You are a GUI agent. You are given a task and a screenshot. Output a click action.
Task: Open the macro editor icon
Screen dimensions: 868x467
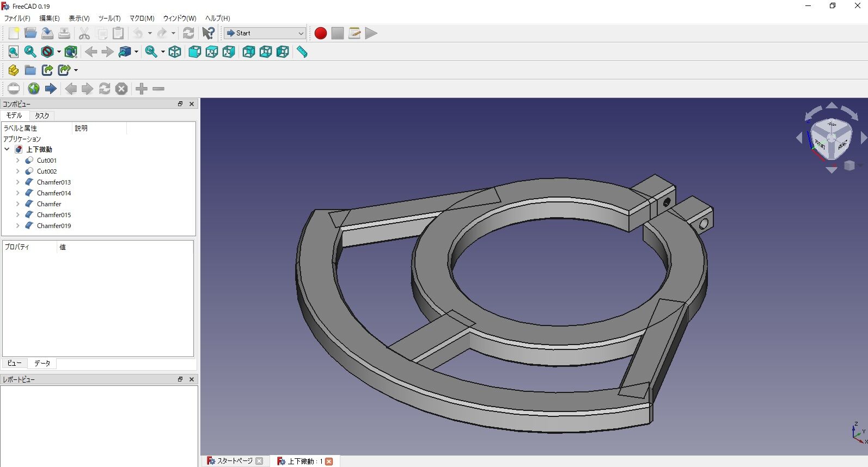click(x=354, y=33)
